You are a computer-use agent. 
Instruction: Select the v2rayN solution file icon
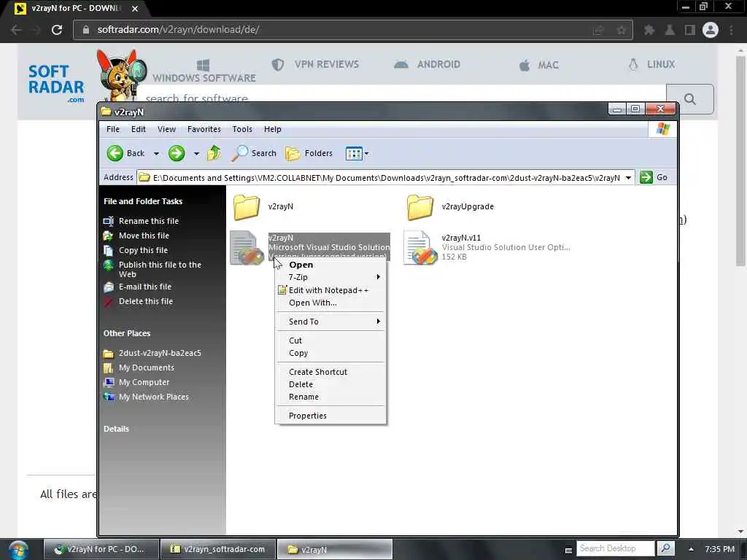247,248
